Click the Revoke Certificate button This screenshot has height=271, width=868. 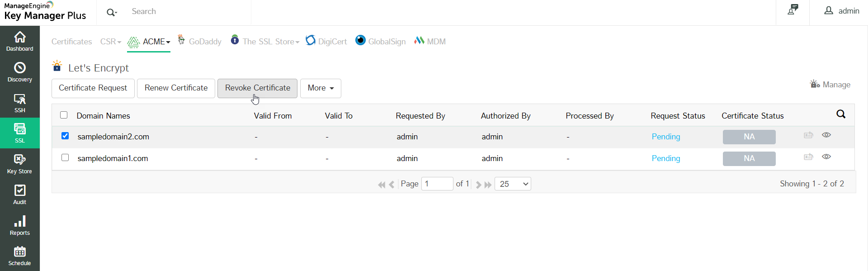[x=257, y=88]
